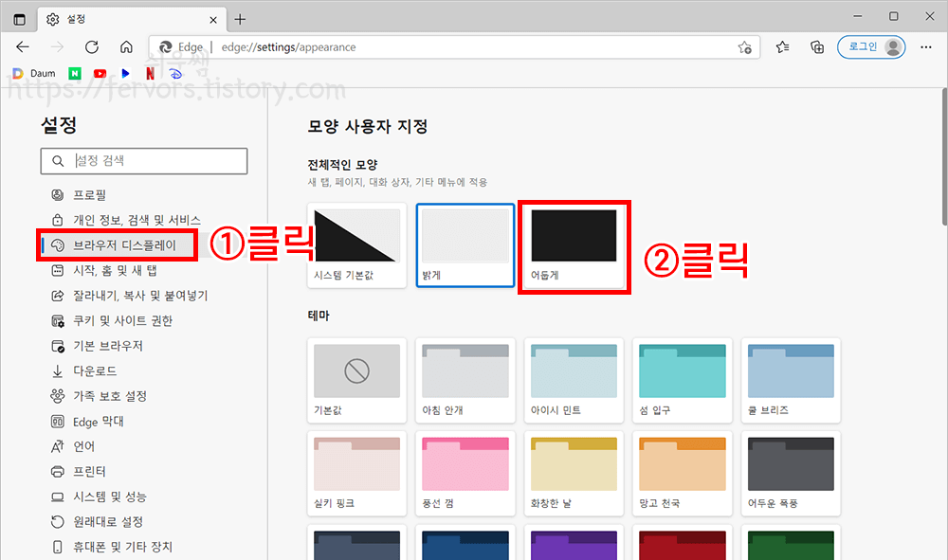Go back with the back arrow
948x560 pixels.
pyautogui.click(x=23, y=47)
